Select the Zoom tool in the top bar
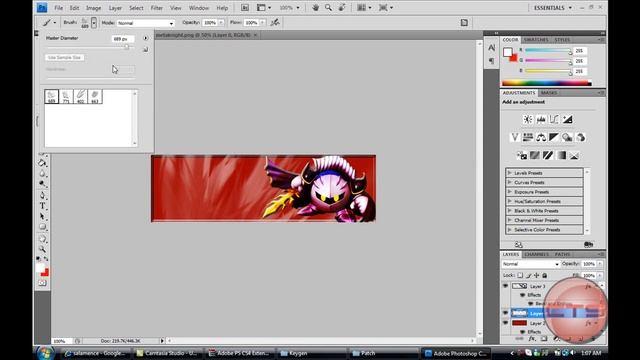Screen dimensions: 640x360 tap(328, 7)
